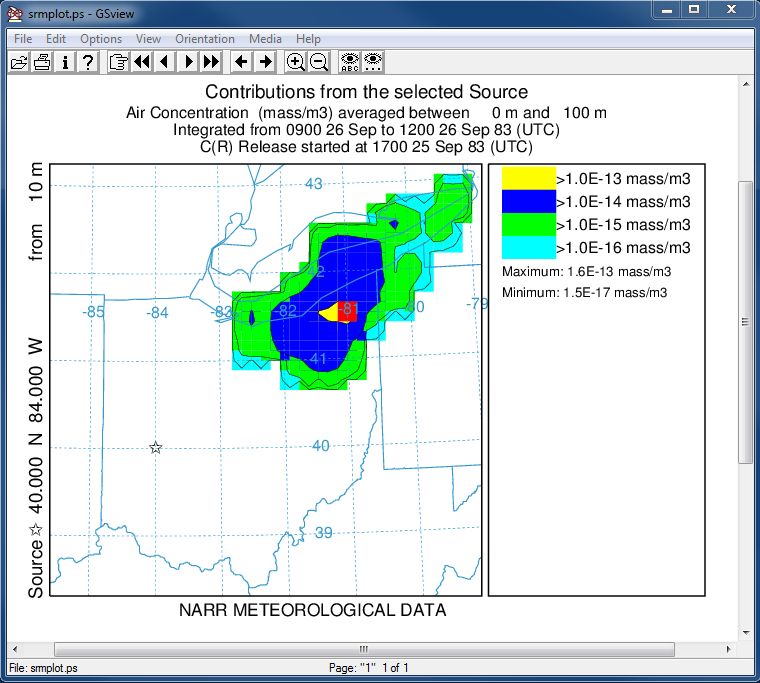Click the Find next eye icon

[372, 62]
